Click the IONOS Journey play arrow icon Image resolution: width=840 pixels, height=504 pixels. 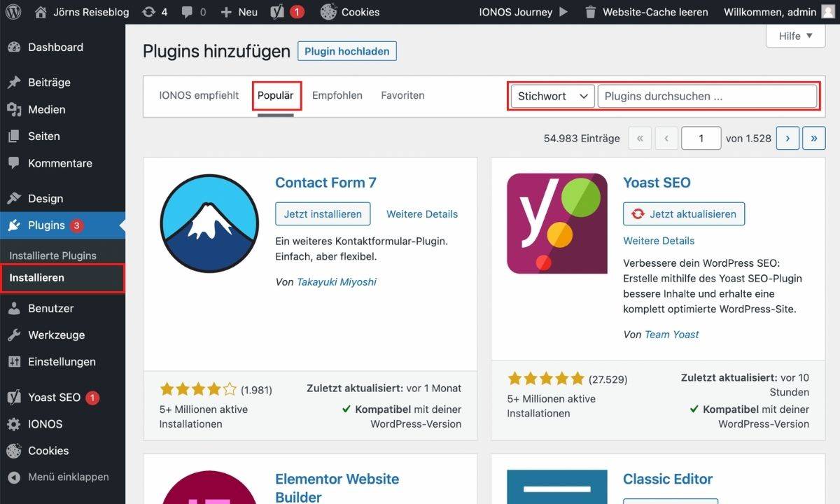563,12
